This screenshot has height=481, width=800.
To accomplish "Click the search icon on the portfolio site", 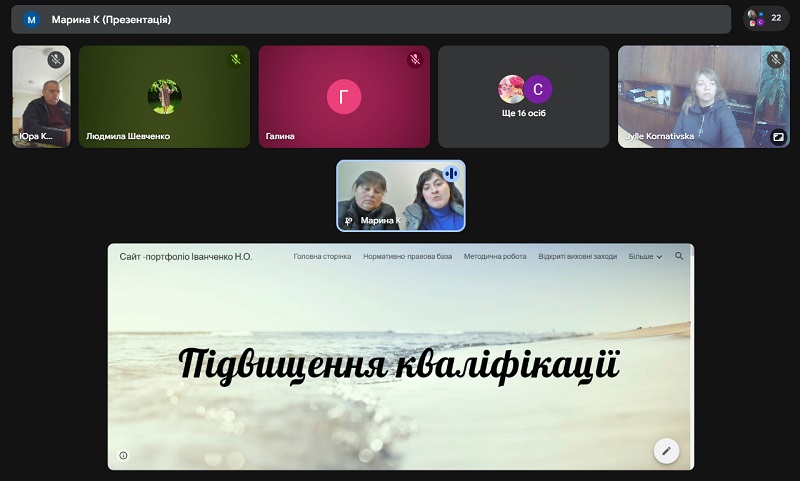I will point(679,257).
